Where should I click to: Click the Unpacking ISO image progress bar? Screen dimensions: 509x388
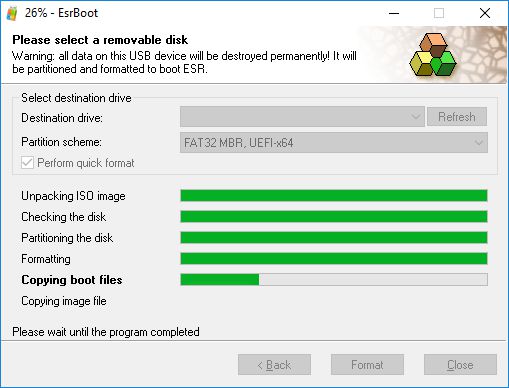(x=334, y=196)
